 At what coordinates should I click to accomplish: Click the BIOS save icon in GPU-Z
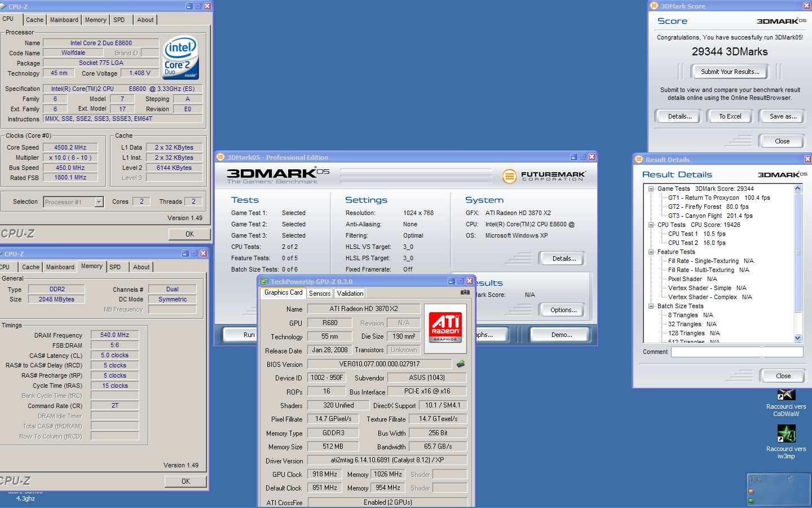pyautogui.click(x=461, y=364)
